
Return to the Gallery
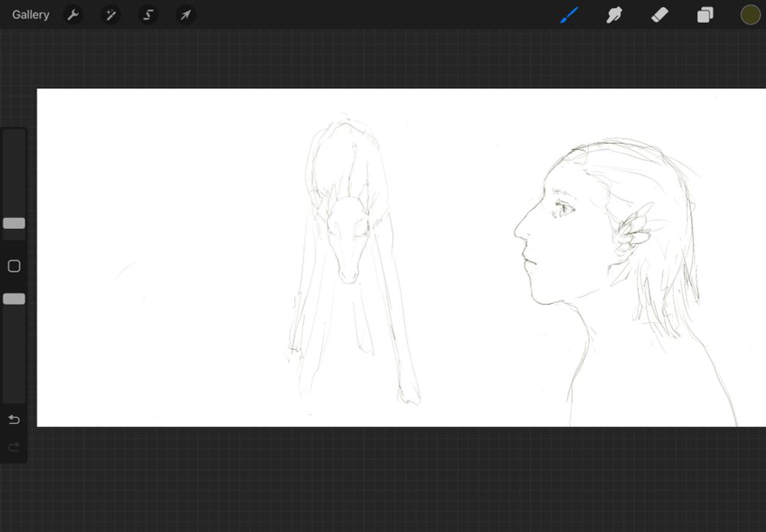pyautogui.click(x=31, y=15)
